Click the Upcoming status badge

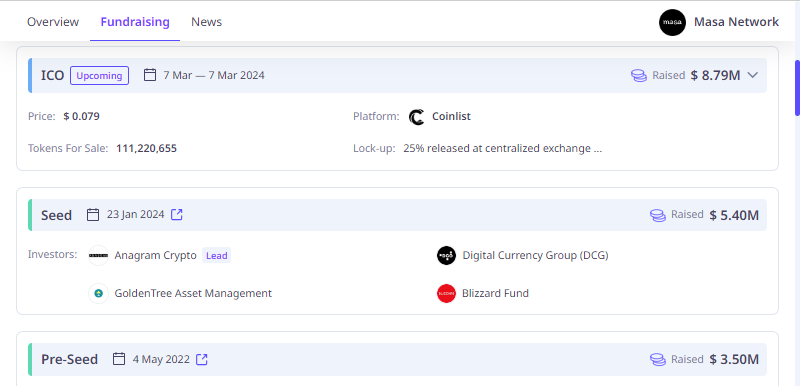click(99, 75)
